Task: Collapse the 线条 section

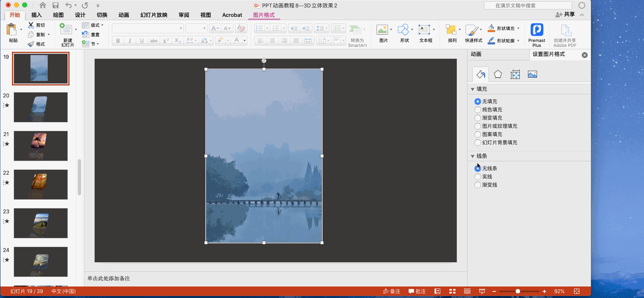Action: tap(472, 156)
